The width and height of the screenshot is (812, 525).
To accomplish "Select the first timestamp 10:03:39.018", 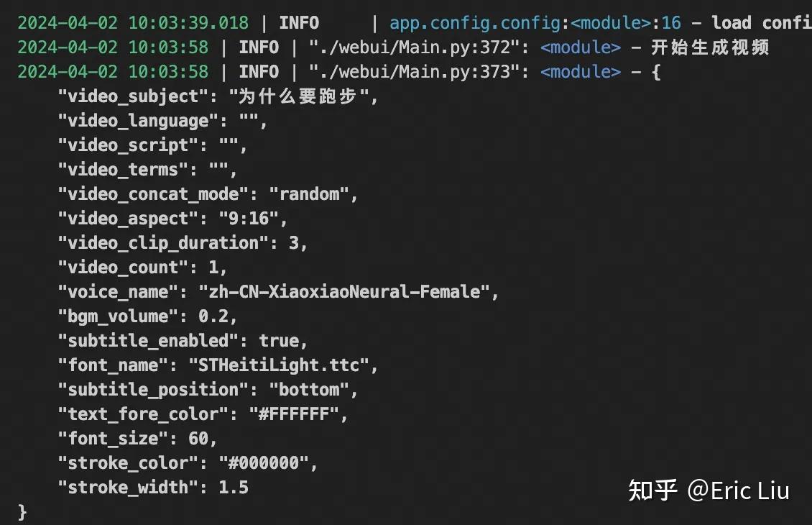I will 188,23.
